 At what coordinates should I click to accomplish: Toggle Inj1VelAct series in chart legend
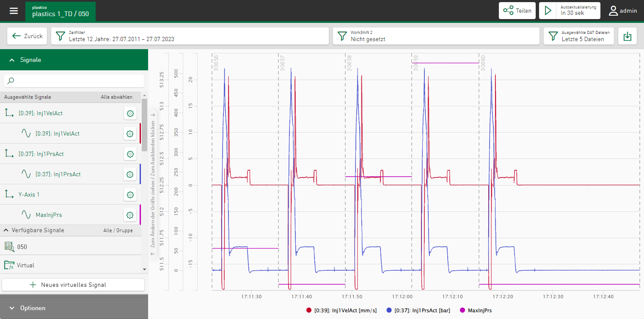[x=341, y=310]
